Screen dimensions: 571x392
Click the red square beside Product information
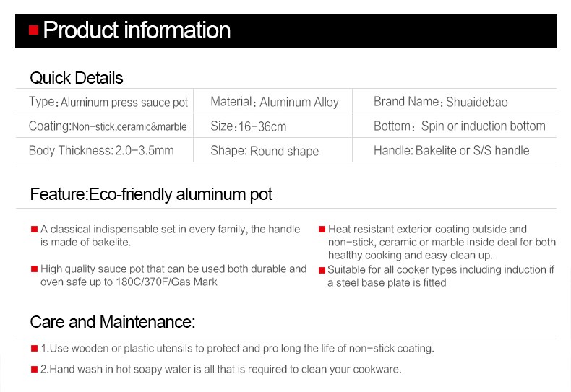(33, 30)
